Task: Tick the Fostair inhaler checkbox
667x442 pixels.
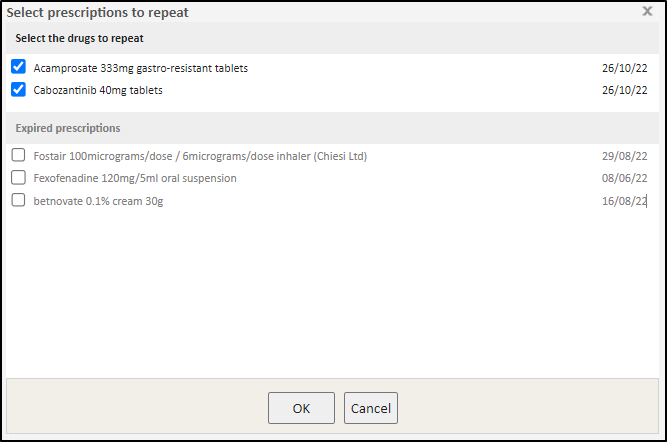Action: point(18,155)
